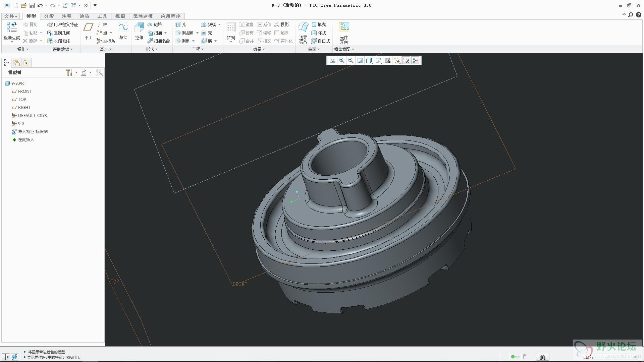This screenshot has height=362, width=644.
Task: Create a 坐标系 coordinate system
Action: tap(106, 41)
